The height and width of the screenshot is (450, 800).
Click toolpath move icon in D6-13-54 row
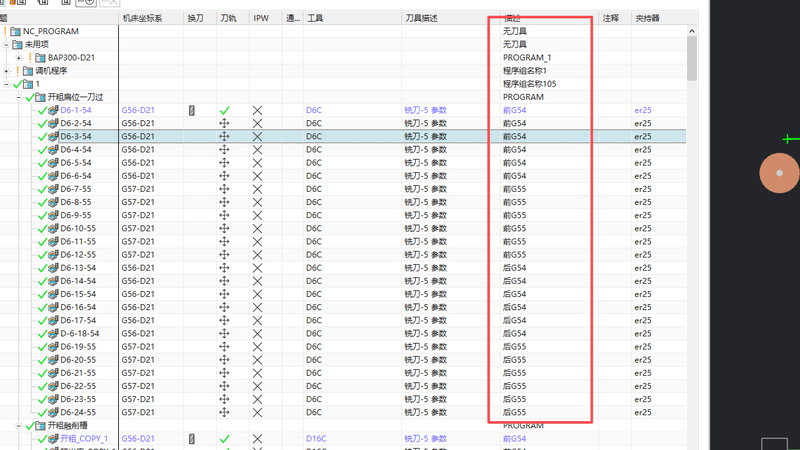pyautogui.click(x=224, y=268)
